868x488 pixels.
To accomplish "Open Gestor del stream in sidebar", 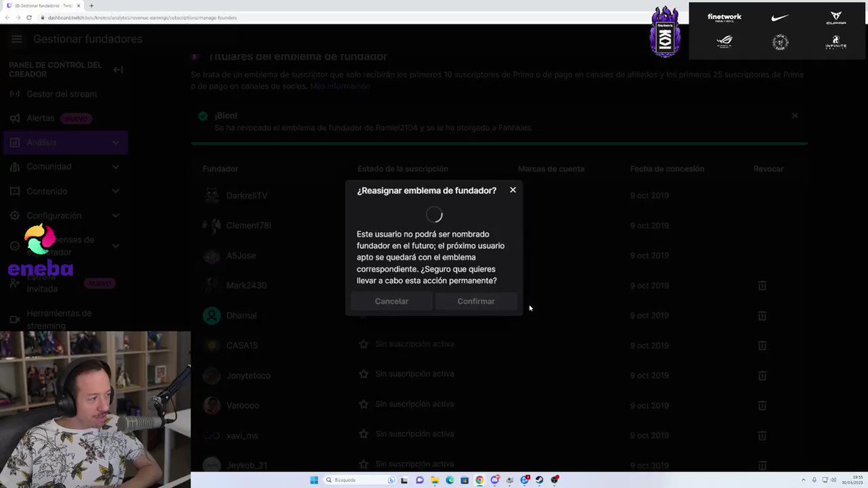I will coord(61,94).
